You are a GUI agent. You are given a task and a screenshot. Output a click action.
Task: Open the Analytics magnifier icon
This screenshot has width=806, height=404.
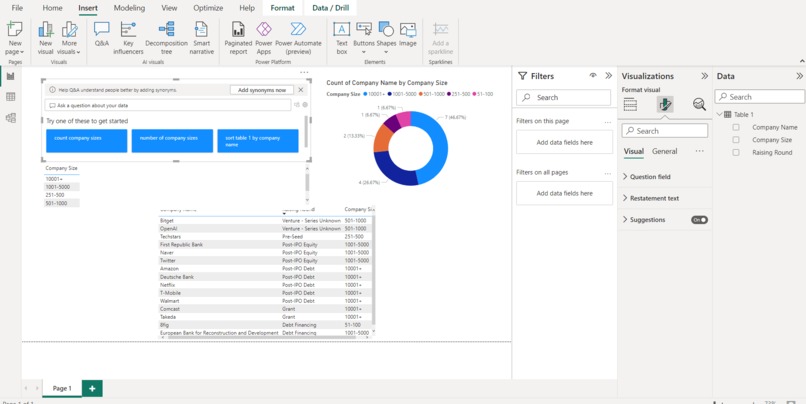[699, 104]
